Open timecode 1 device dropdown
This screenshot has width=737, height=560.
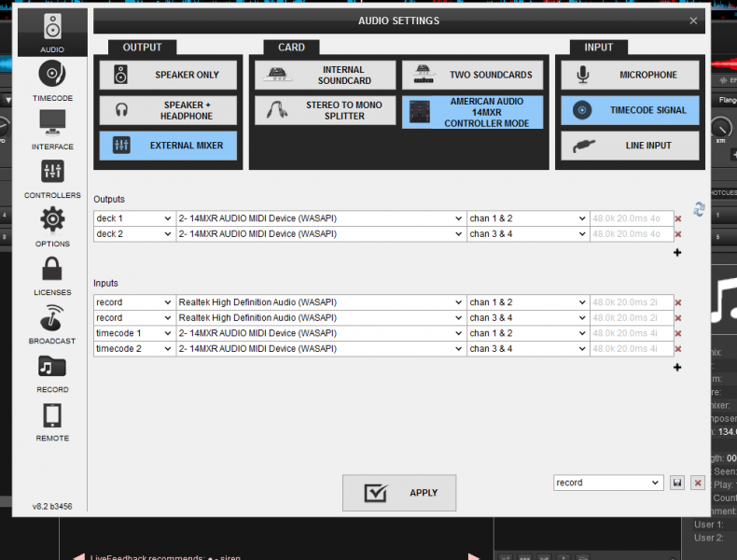(321, 333)
